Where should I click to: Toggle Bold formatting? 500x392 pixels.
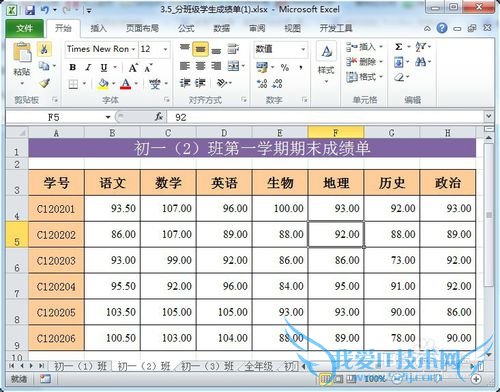coord(72,67)
